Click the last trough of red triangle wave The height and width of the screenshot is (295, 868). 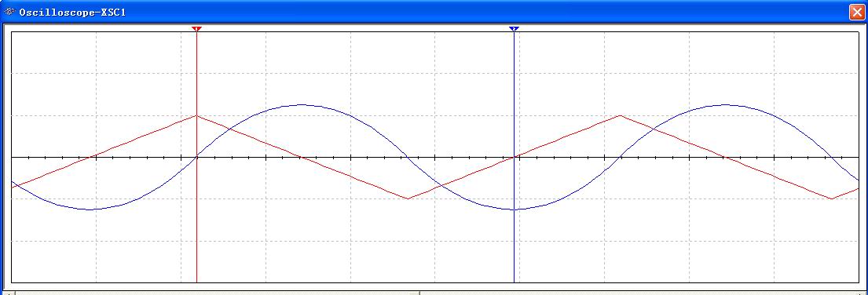tap(831, 198)
